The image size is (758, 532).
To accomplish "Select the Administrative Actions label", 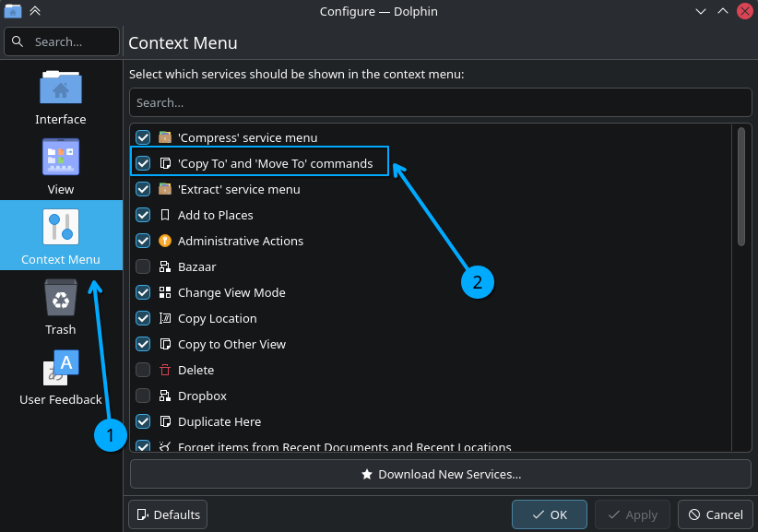I will point(241,241).
